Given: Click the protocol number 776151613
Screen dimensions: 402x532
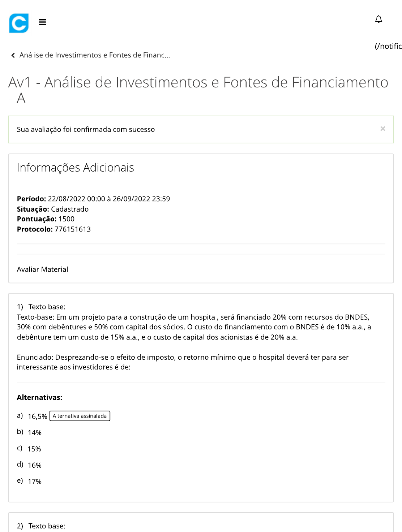Looking at the screenshot, I should point(73,229).
